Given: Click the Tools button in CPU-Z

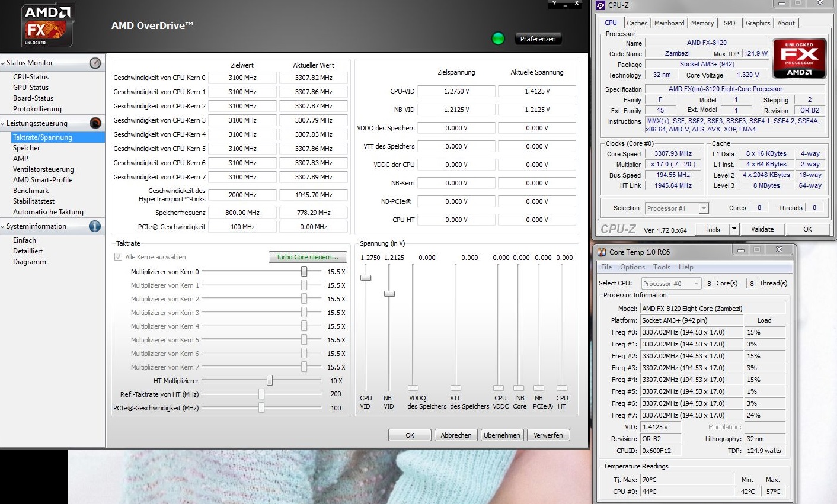Looking at the screenshot, I should coord(713,229).
